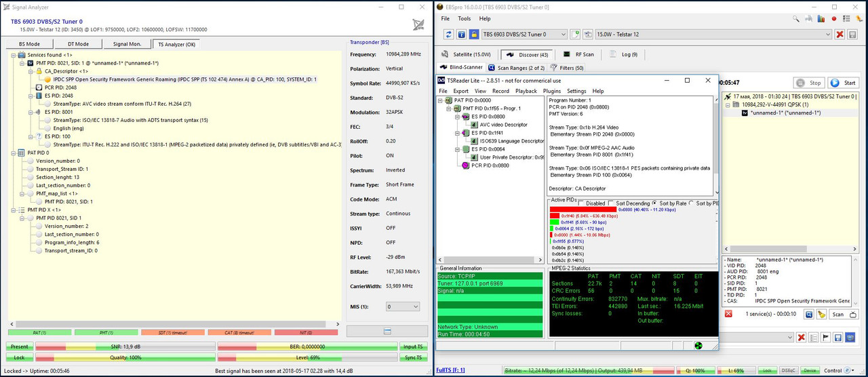Open the Filters (50) tab
This screenshot has height=377, width=868.
[x=567, y=67]
